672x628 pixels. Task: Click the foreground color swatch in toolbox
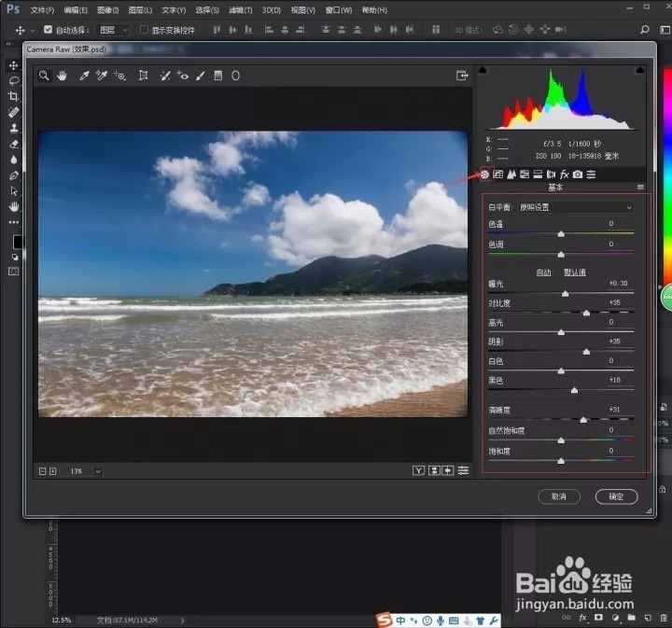coord(16,242)
